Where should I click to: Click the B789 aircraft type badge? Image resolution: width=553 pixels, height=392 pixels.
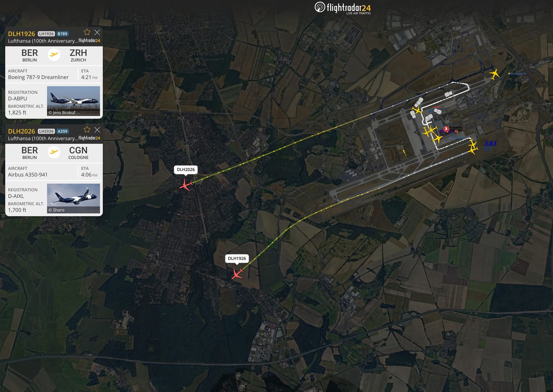pos(62,34)
